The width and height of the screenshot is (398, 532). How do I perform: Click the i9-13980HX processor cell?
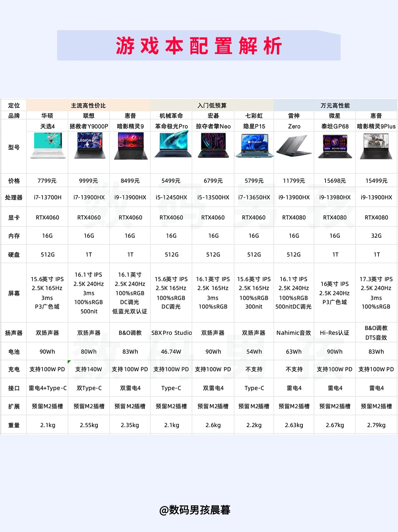tap(335, 197)
